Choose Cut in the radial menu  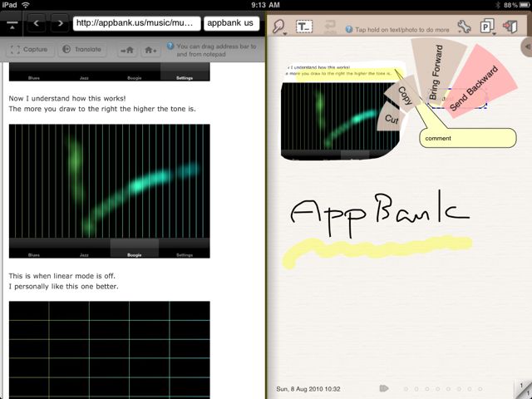coord(392,118)
